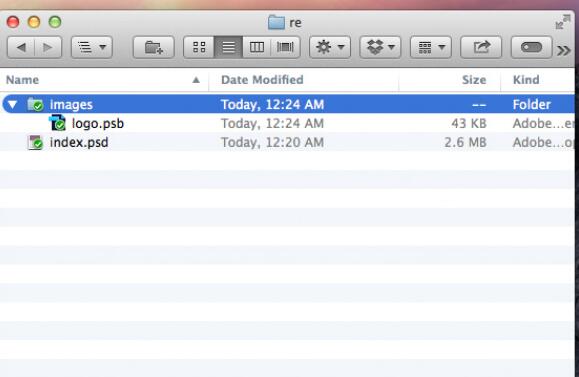Screen dimensions: 579x377
Task: Open the Action gear menu
Action: (330, 47)
